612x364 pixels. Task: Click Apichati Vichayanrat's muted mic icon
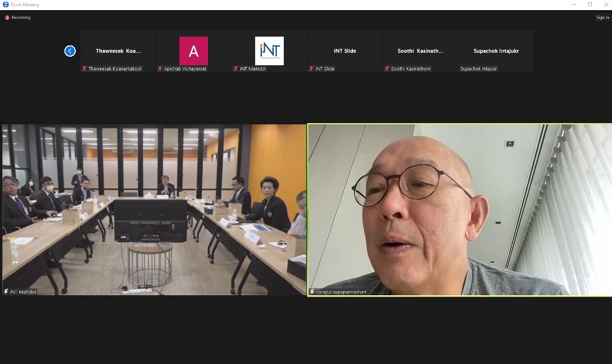pyautogui.click(x=160, y=69)
